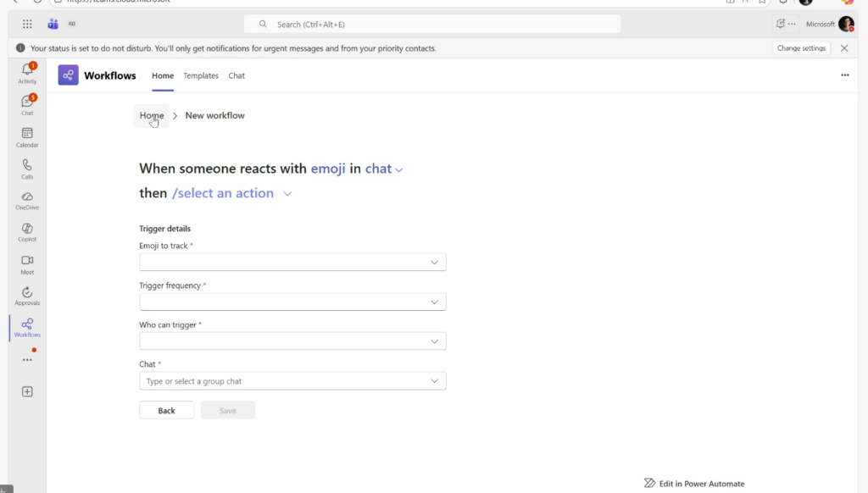Open the Trigger frequency dropdown
868x493 pixels.
(x=292, y=302)
